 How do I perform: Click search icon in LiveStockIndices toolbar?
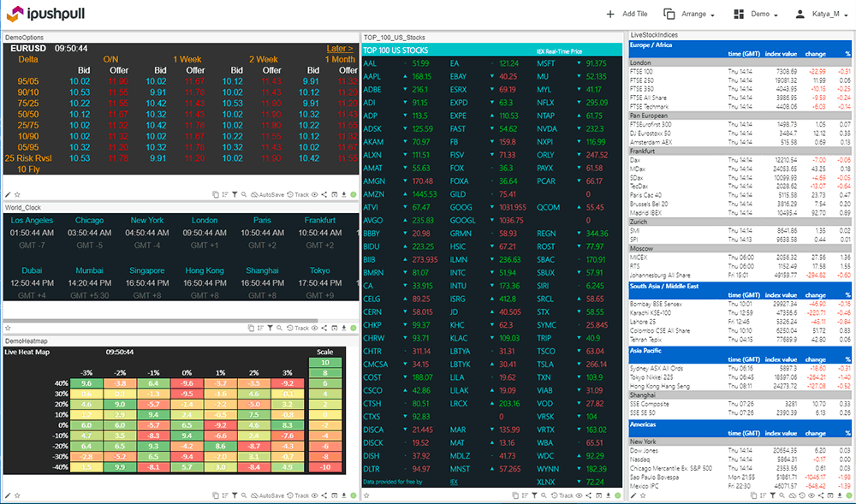tap(782, 495)
